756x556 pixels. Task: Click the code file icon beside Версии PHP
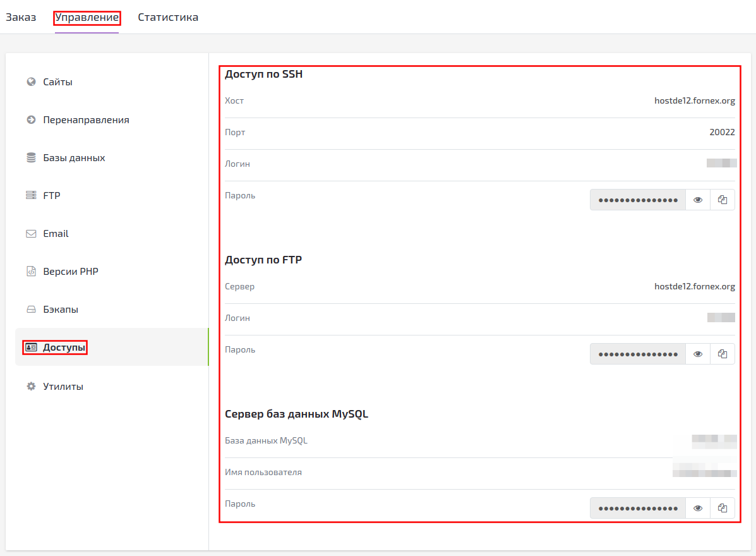(31, 271)
